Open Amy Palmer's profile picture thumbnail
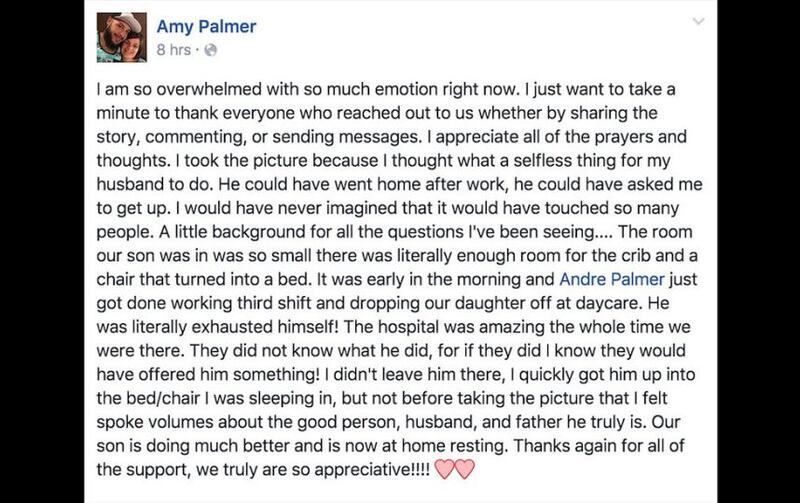Screen dimensions: 800x503 (121, 37)
